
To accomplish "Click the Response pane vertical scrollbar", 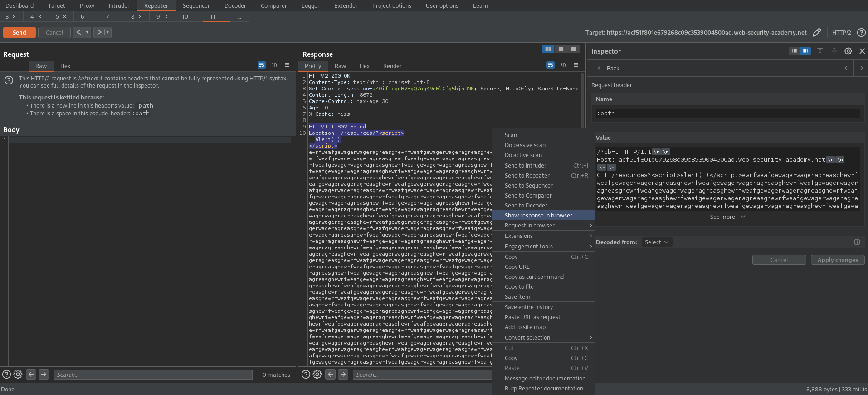I will 581,100.
